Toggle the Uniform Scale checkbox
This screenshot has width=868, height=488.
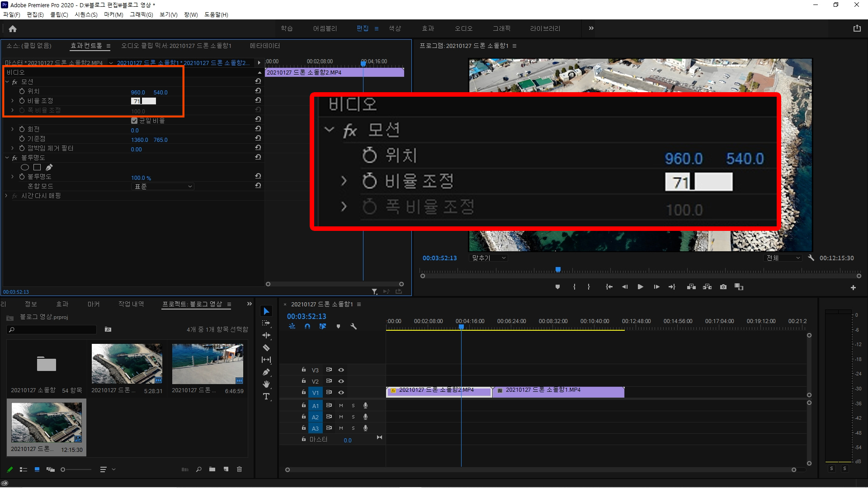tap(134, 121)
